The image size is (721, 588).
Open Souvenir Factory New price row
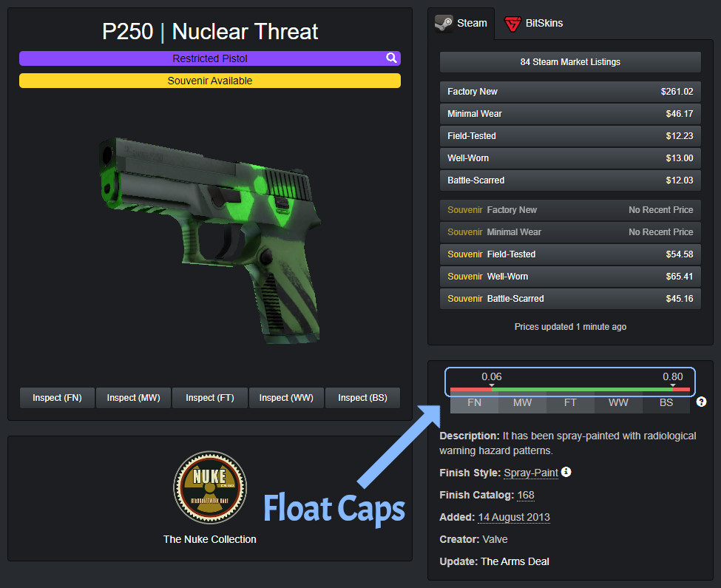(570, 209)
